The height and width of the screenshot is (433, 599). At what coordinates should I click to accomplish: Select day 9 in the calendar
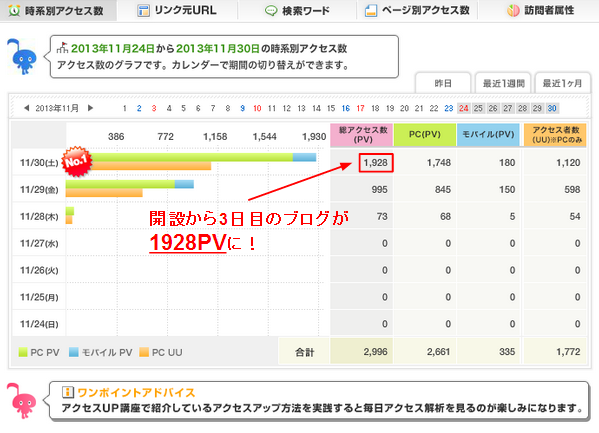pos(242,109)
